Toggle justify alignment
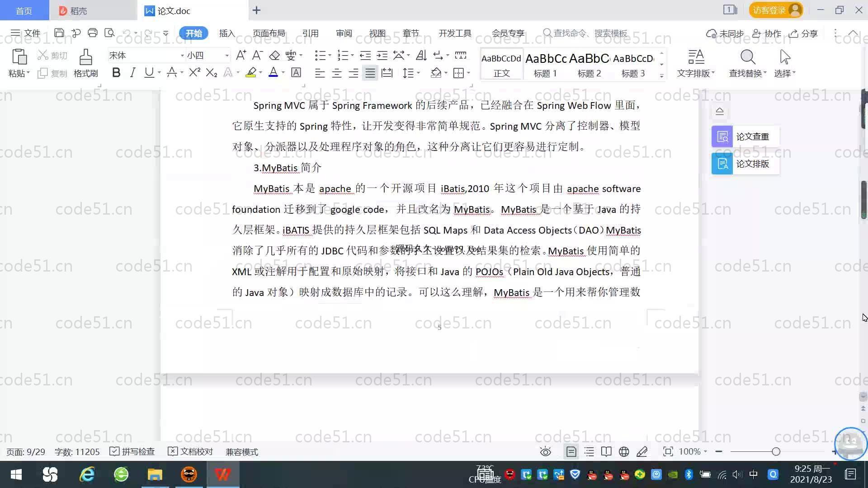The height and width of the screenshot is (488, 868). (370, 72)
